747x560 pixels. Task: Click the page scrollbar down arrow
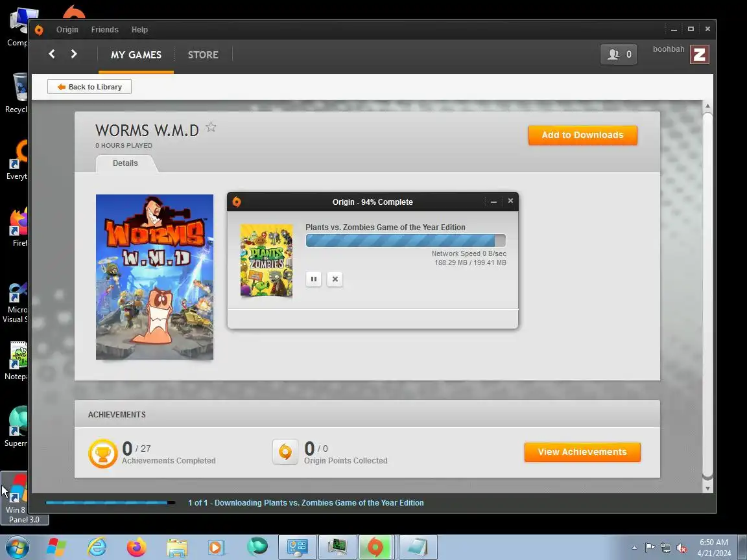[707, 488]
